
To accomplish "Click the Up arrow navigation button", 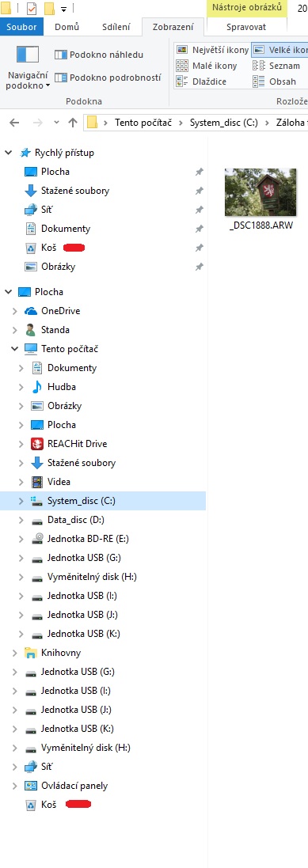I will point(73,123).
